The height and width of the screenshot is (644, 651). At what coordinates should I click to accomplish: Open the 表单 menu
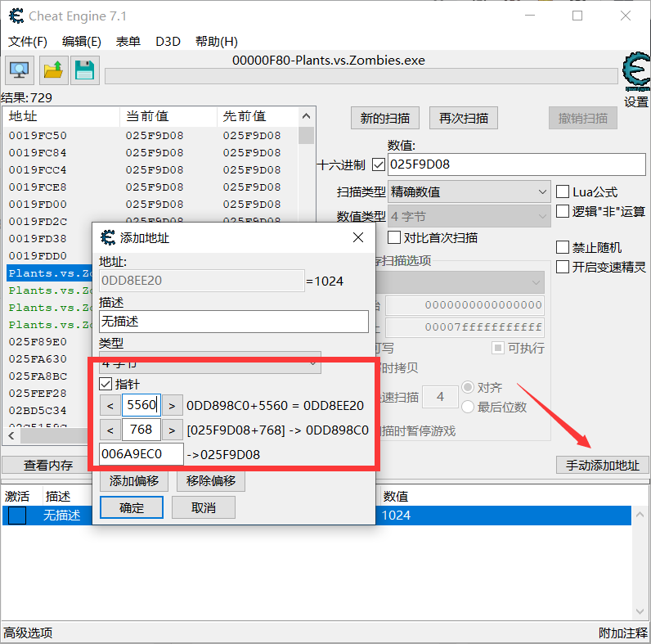click(128, 42)
